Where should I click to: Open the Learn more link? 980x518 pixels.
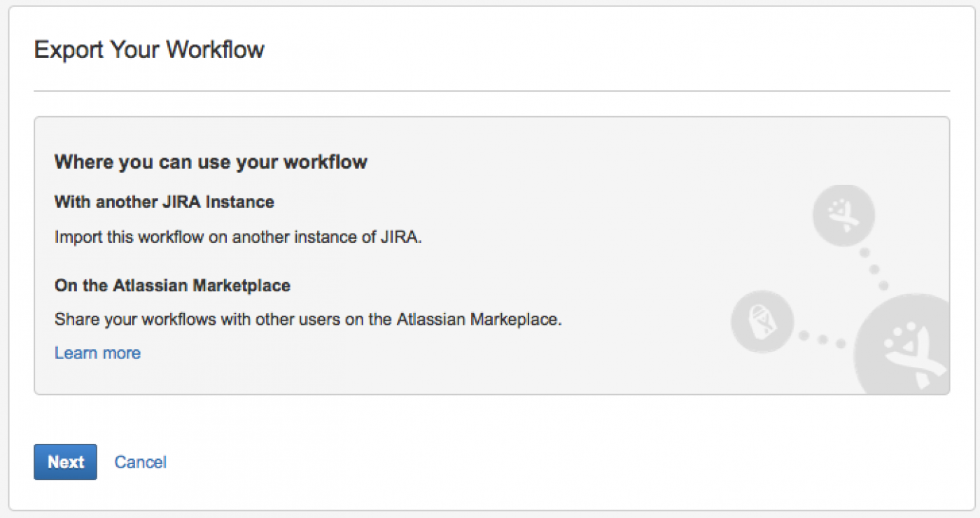[97, 353]
